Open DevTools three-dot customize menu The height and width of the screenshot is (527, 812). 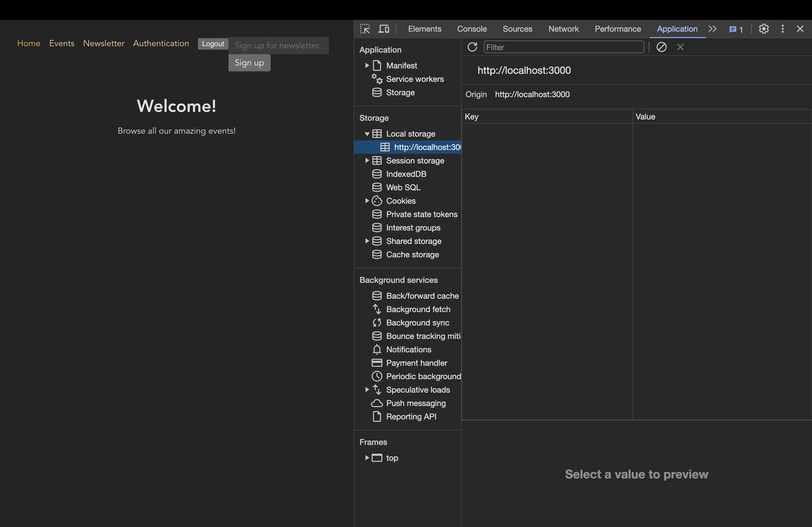pyautogui.click(x=783, y=29)
